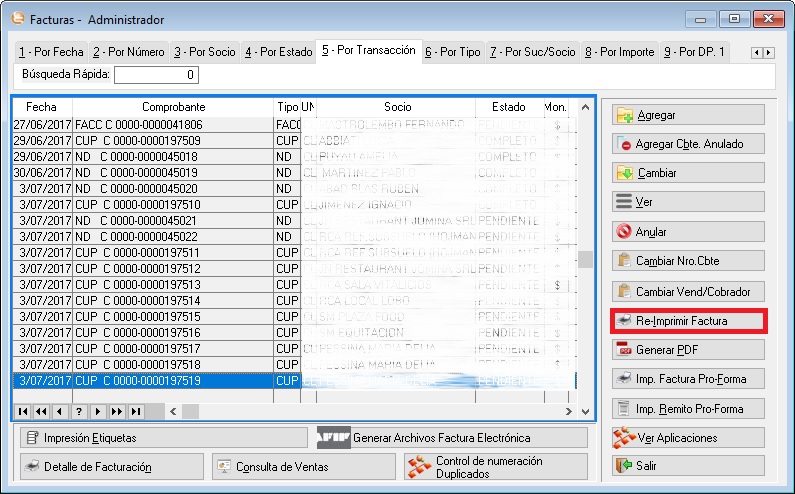The height and width of the screenshot is (494, 795).
Task: Click the Anular prohibition icon
Action: pyautogui.click(x=625, y=232)
